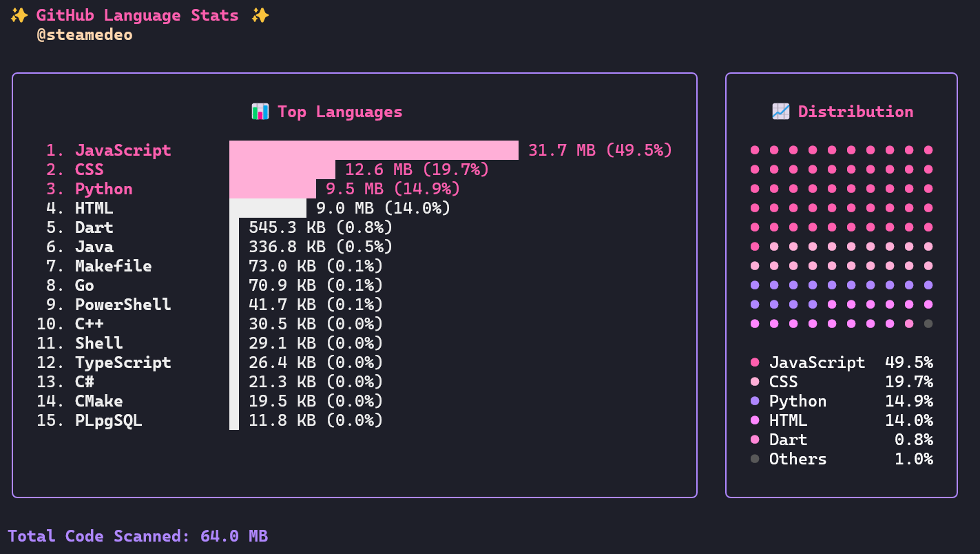Click the HTML legend color dot
Screen dimensions: 980x554
[x=755, y=420]
